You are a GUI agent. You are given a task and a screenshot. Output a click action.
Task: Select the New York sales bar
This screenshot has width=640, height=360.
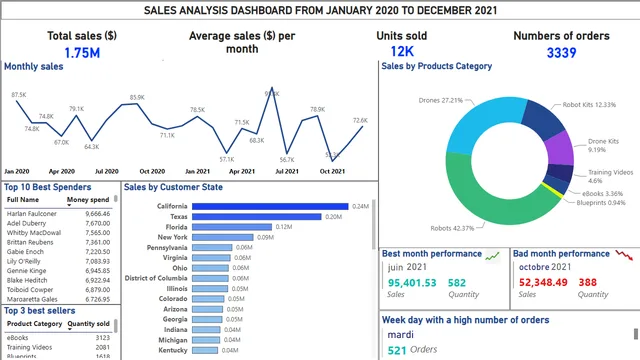pyautogui.click(x=223, y=237)
